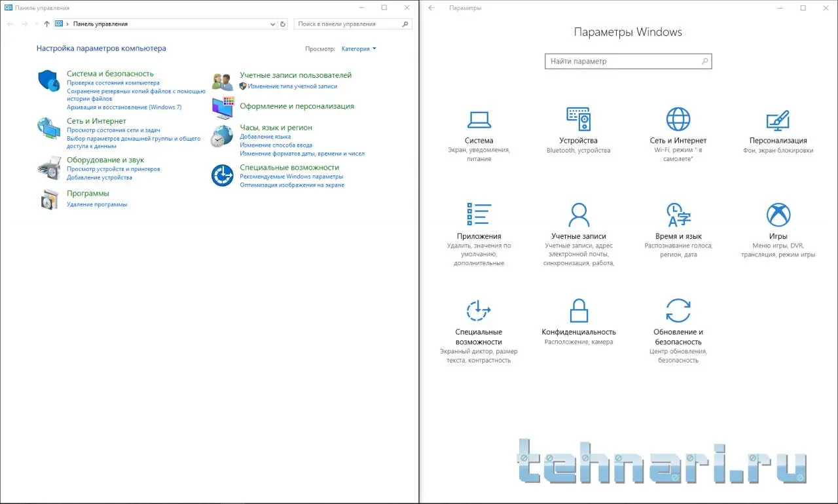Click the Обновление и безопасность icon in Settings
This screenshot has width=838, height=504.
(678, 310)
